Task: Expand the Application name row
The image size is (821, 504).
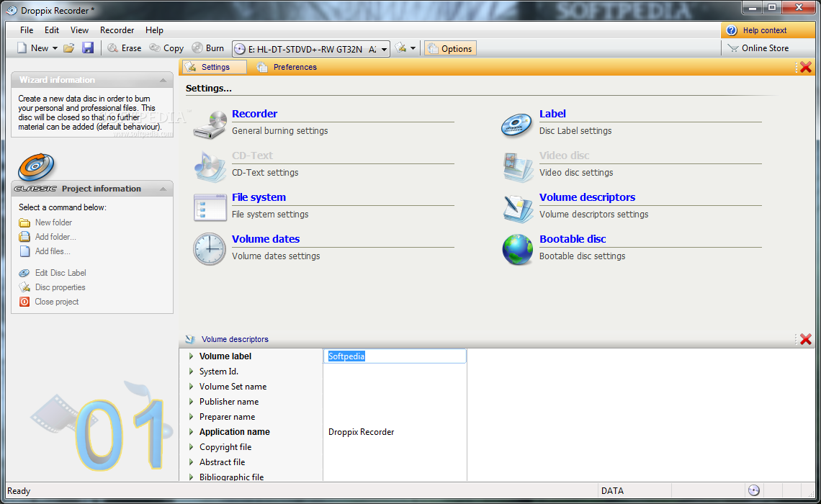Action: click(191, 432)
